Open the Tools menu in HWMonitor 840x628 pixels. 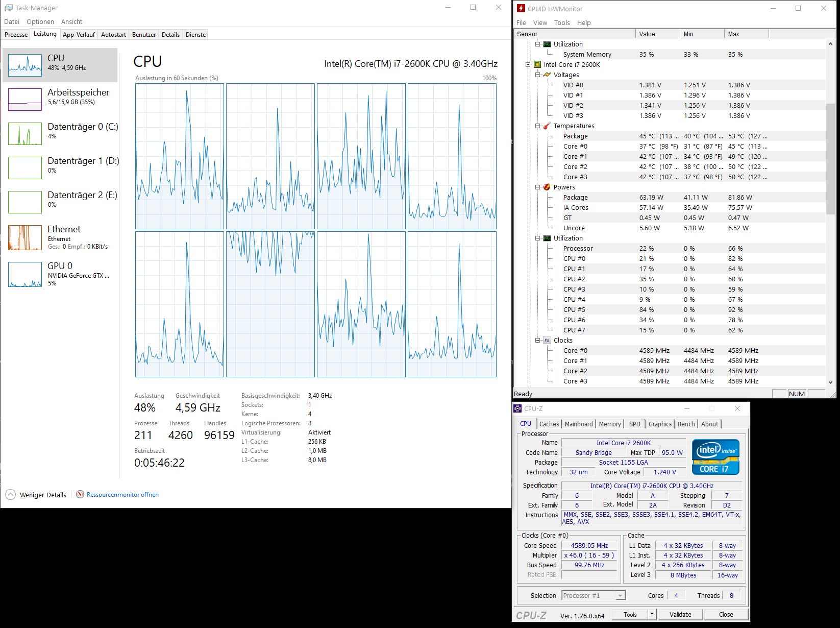pyautogui.click(x=562, y=22)
